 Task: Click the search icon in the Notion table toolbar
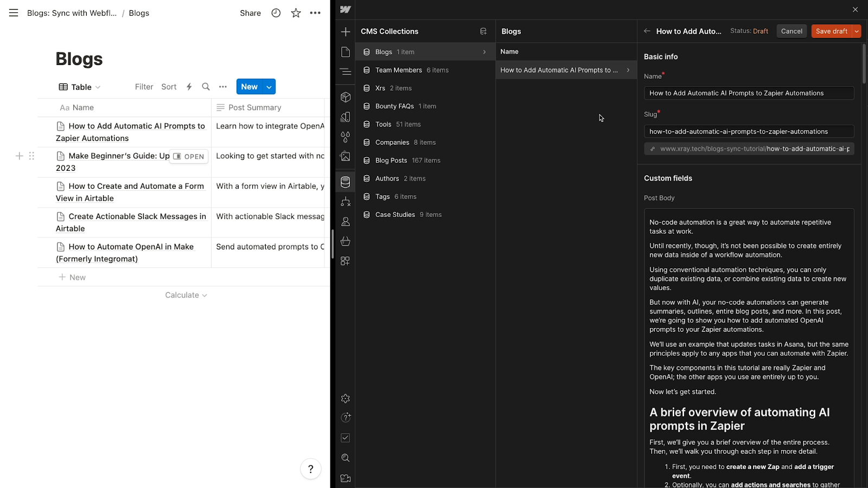206,87
